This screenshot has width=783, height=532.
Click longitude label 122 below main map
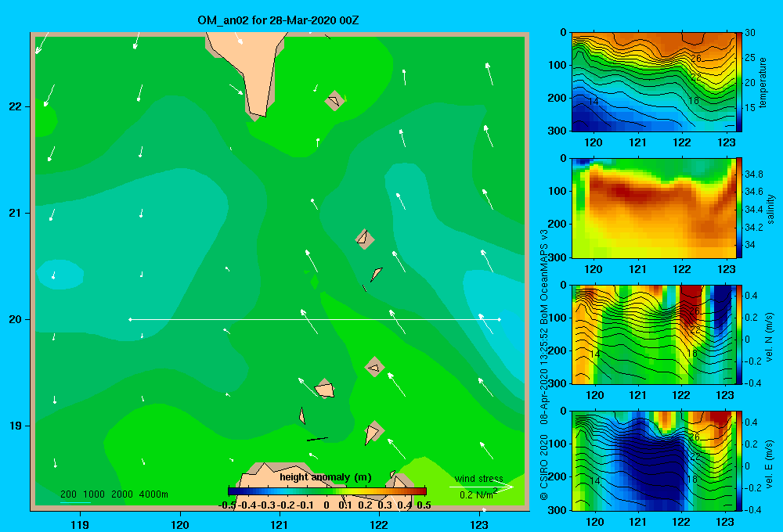(x=379, y=524)
